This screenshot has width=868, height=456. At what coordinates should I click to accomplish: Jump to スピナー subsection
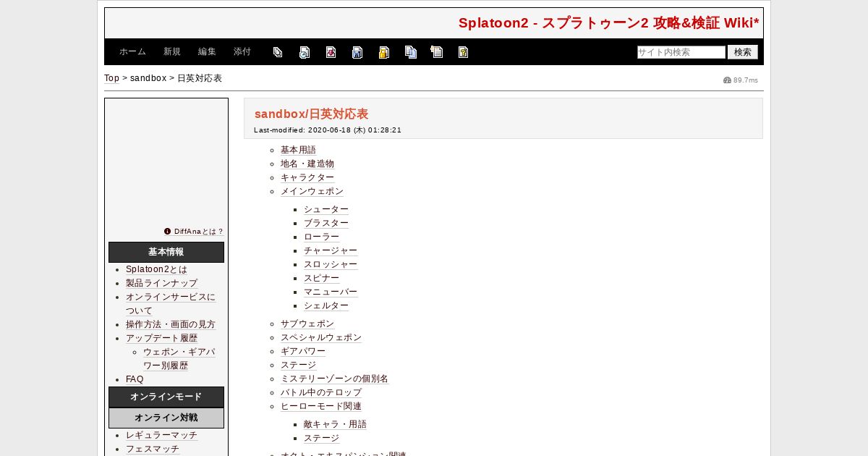click(x=321, y=278)
